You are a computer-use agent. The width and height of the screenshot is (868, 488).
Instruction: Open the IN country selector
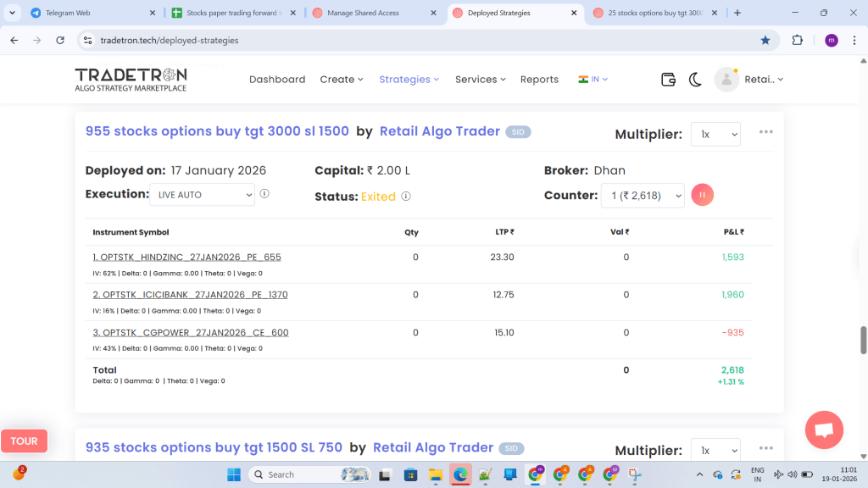[x=593, y=80]
